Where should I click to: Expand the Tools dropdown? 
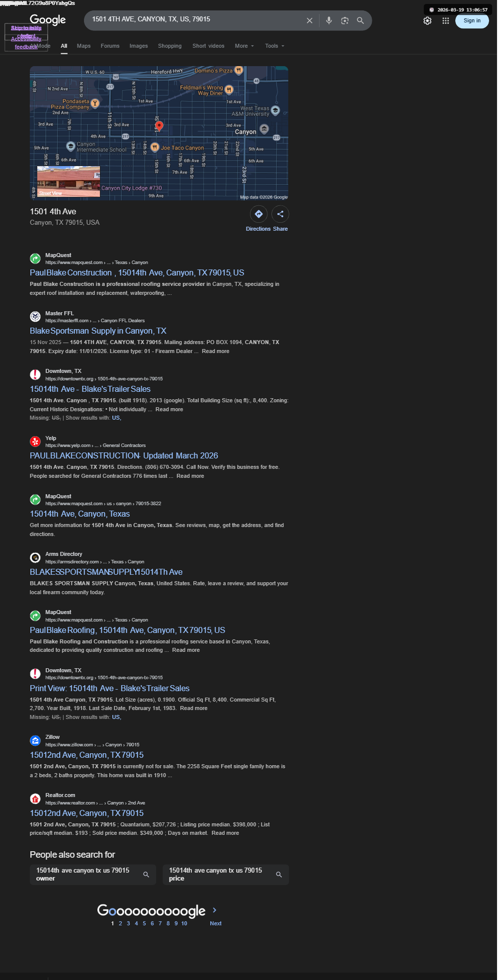tap(274, 46)
